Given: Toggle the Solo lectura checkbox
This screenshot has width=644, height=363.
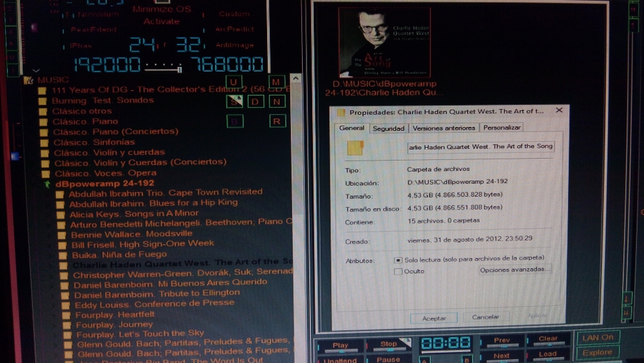Looking at the screenshot, I should [397, 260].
